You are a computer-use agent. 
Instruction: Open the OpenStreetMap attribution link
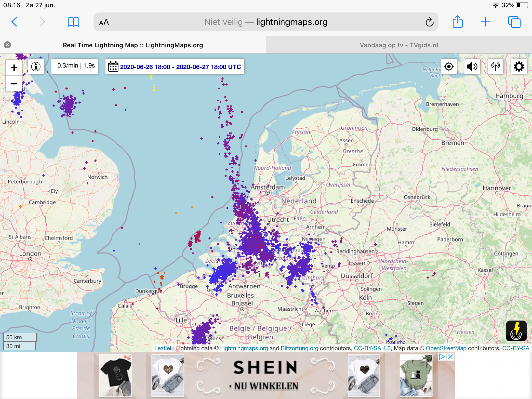click(x=446, y=348)
